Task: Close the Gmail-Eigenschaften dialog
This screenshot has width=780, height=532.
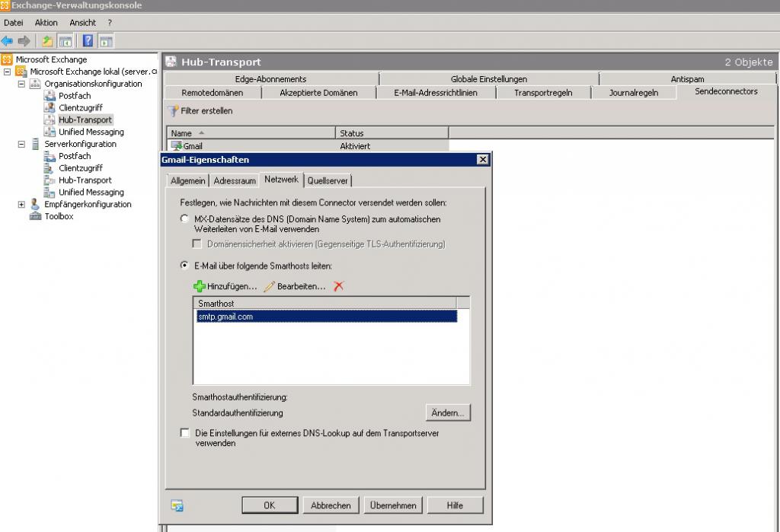Action: (x=482, y=160)
